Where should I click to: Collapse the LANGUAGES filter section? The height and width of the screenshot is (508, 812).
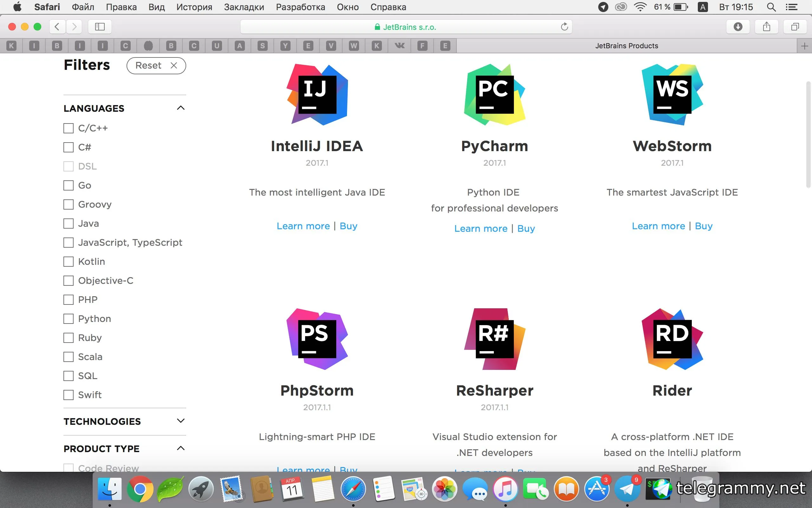click(x=180, y=108)
